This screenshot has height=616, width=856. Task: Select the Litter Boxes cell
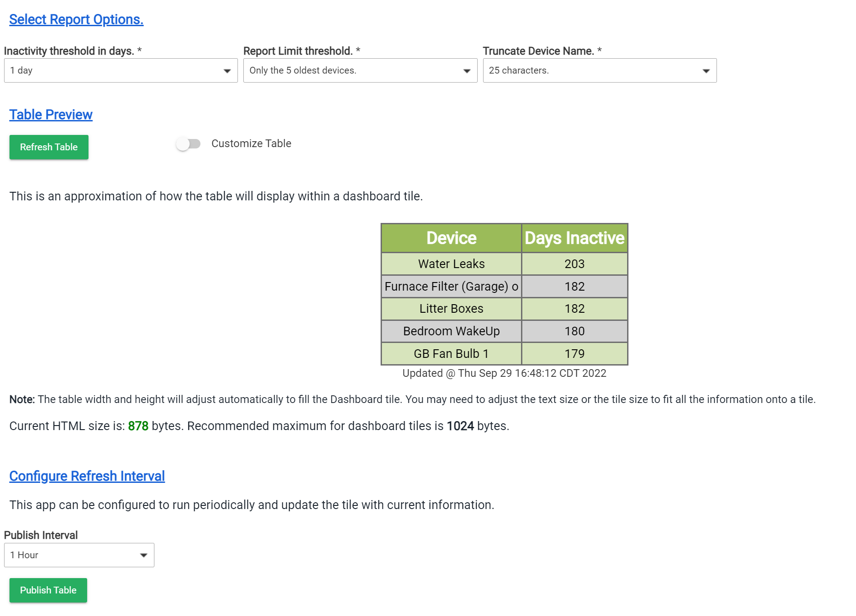pos(451,309)
